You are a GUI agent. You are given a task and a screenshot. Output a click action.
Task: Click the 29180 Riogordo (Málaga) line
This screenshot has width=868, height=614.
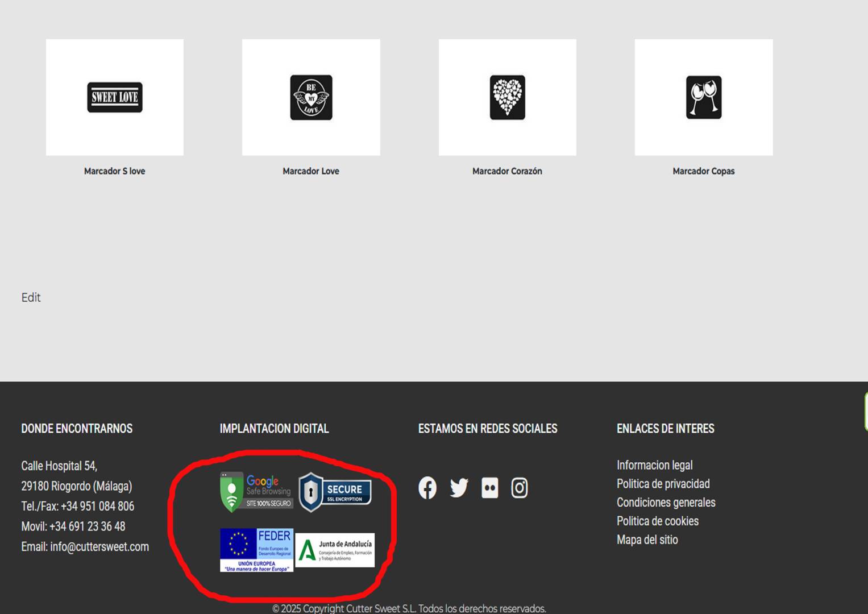(x=77, y=486)
